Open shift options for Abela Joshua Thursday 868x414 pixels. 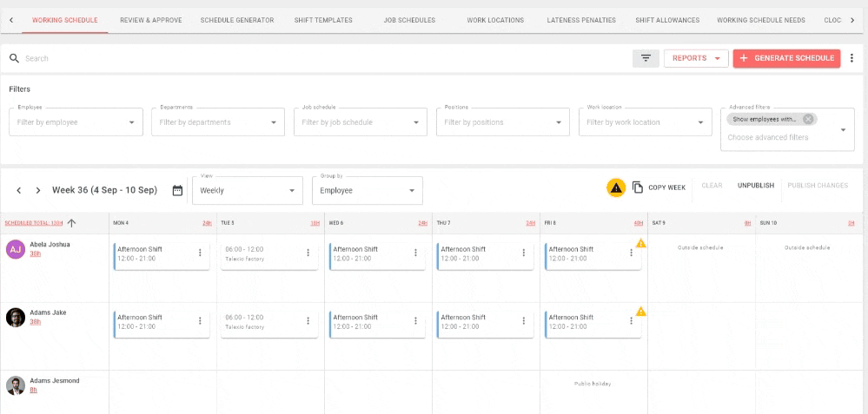pos(523,253)
